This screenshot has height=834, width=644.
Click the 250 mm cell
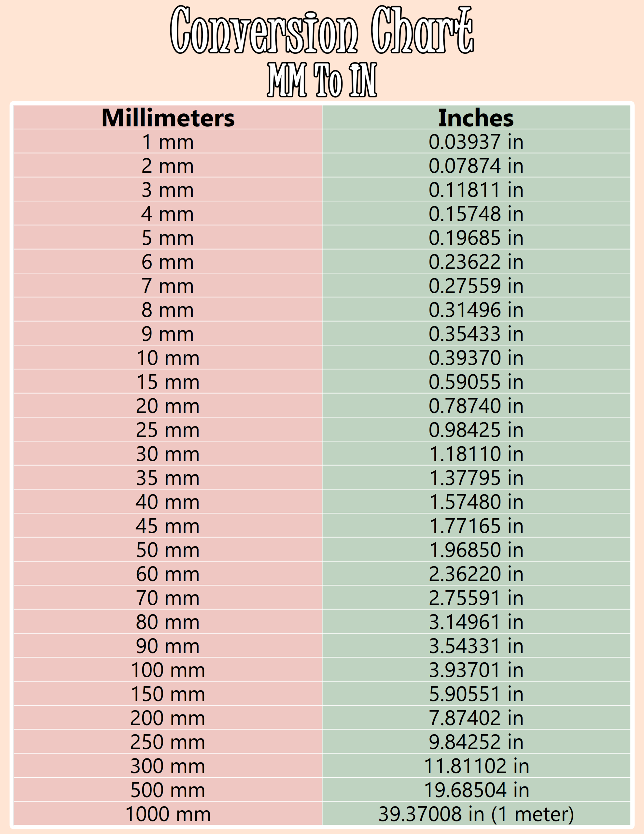pos(168,742)
